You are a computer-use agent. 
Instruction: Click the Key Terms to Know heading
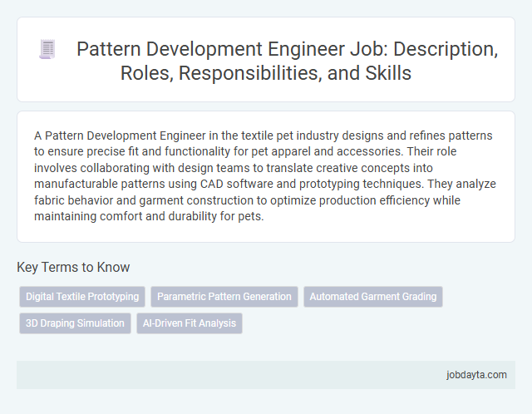(x=73, y=267)
